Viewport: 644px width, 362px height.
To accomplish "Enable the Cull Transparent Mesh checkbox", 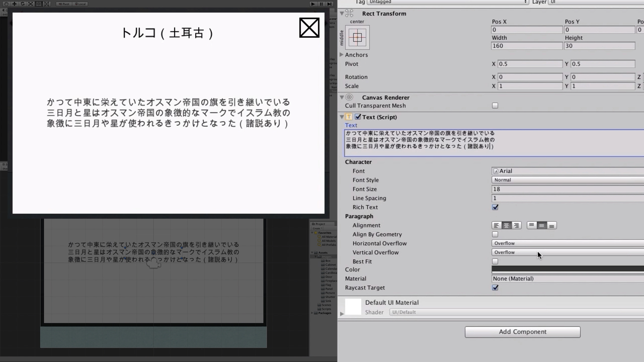I will (x=495, y=106).
